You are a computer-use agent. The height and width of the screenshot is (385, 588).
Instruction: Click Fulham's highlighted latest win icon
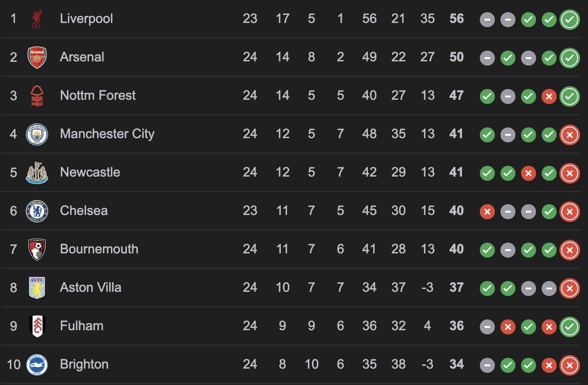point(570,326)
